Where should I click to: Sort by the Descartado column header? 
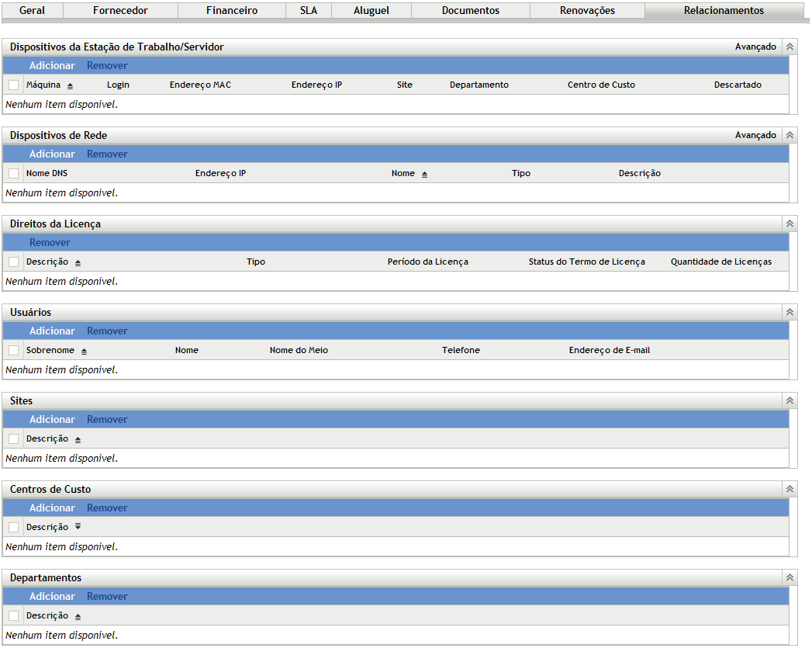pos(738,85)
